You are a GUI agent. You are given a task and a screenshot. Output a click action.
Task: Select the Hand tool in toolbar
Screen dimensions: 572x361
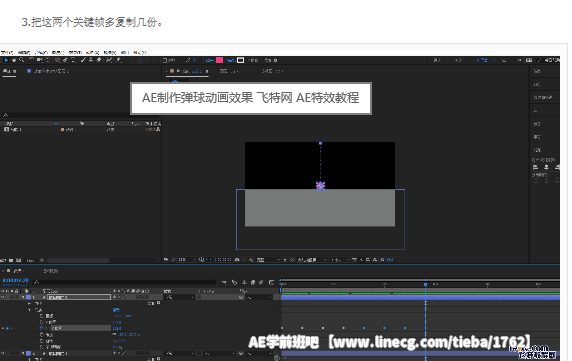click(14, 60)
